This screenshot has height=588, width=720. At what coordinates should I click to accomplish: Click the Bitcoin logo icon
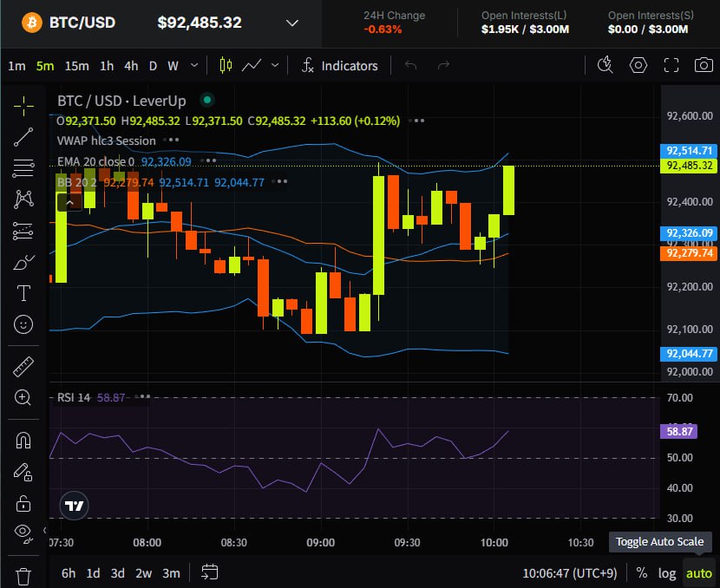coord(32,22)
